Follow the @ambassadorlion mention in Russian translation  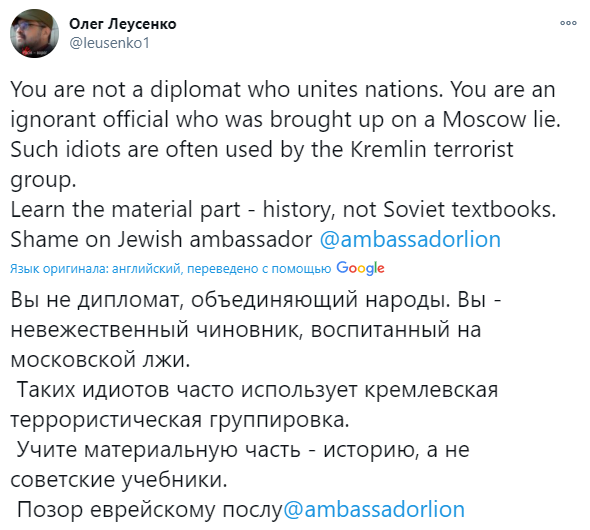[x=374, y=509]
